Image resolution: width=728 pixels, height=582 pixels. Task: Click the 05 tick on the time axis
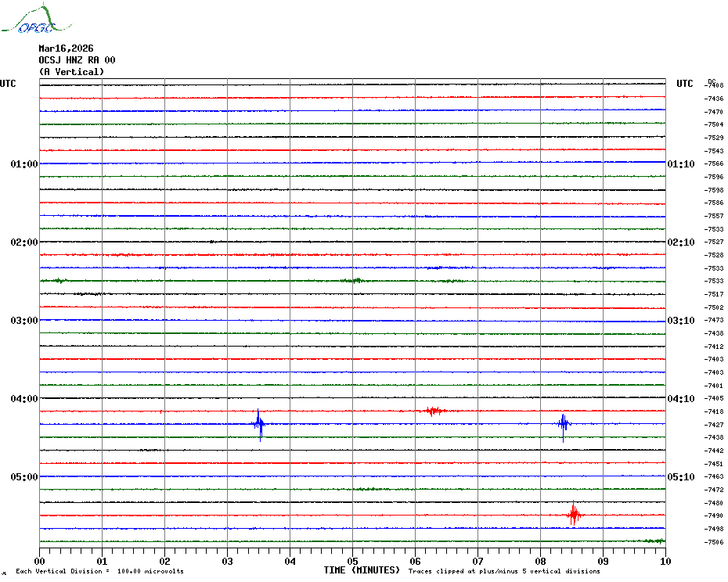click(352, 561)
